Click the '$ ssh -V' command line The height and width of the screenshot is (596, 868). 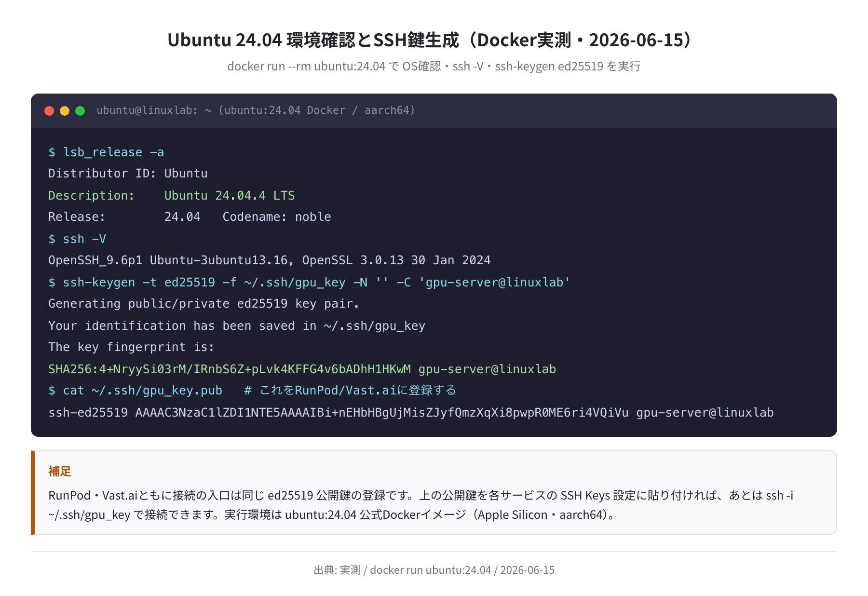tap(77, 239)
